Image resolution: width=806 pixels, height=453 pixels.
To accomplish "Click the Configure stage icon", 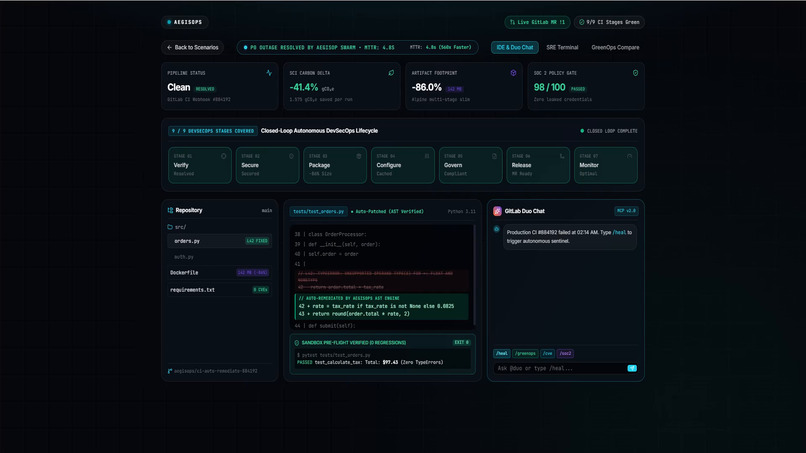I will [427, 156].
